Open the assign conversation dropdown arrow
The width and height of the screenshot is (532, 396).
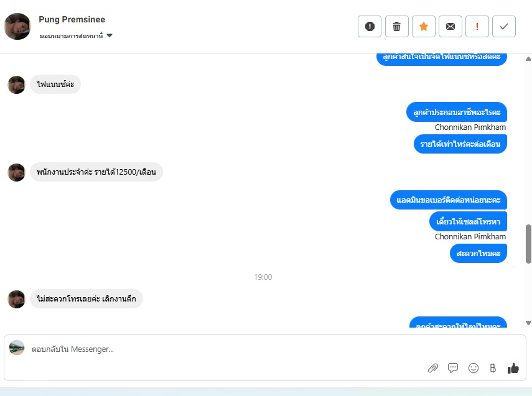point(110,35)
